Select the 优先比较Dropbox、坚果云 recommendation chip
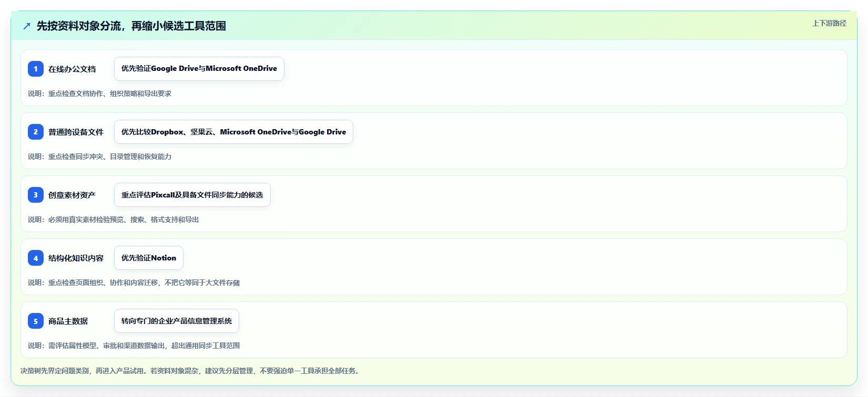 click(233, 132)
